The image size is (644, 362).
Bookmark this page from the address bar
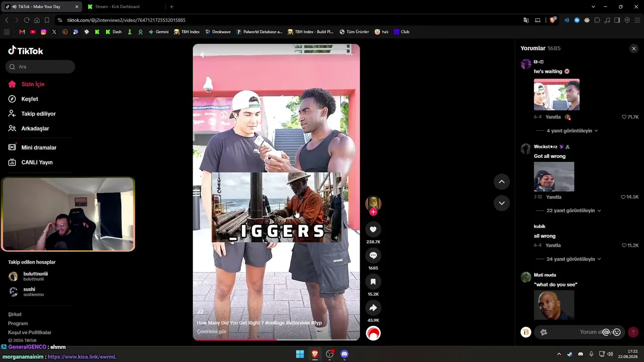click(47, 20)
